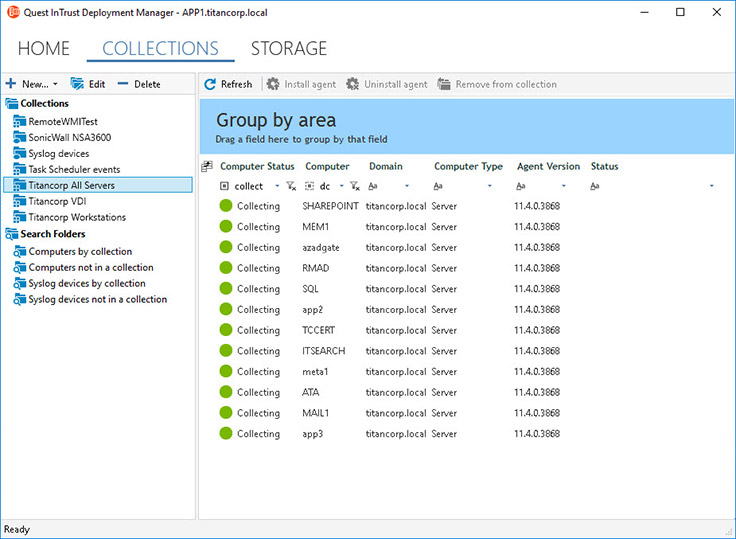
Task: Delete the selected collection
Action: coord(138,84)
